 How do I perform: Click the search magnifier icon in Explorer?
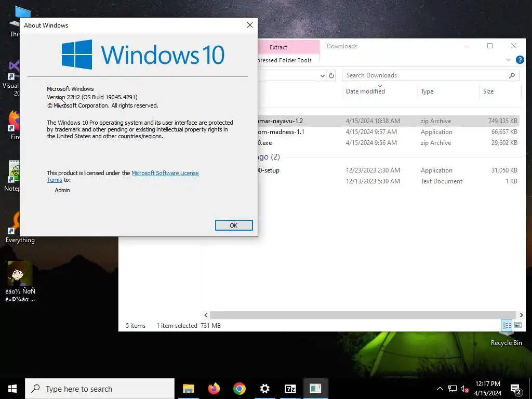pyautogui.click(x=512, y=75)
